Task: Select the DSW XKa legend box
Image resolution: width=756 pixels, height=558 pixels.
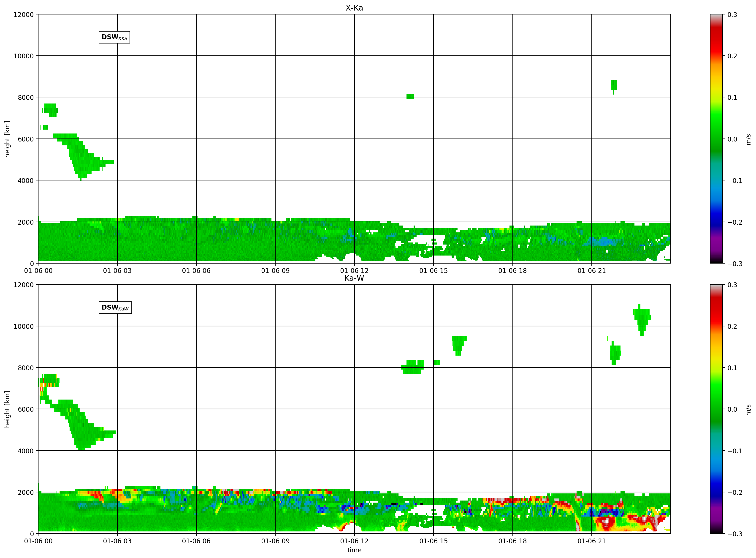Action: [114, 37]
